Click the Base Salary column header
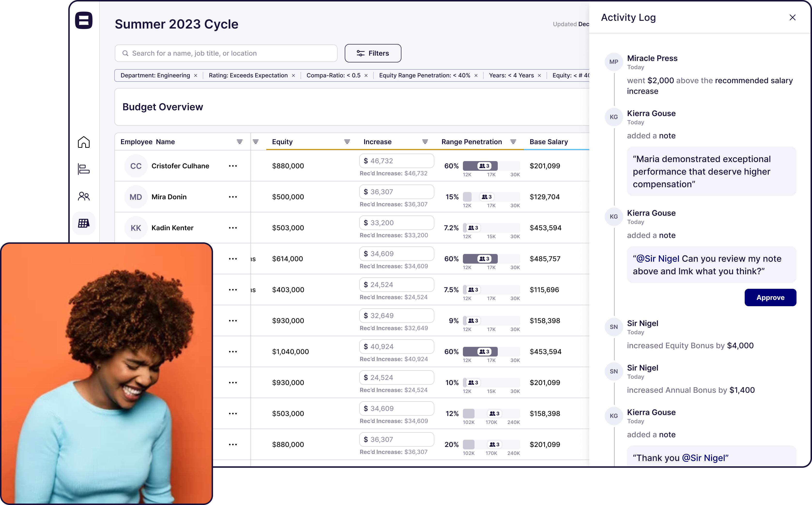Image resolution: width=812 pixels, height=505 pixels. pyautogui.click(x=549, y=142)
